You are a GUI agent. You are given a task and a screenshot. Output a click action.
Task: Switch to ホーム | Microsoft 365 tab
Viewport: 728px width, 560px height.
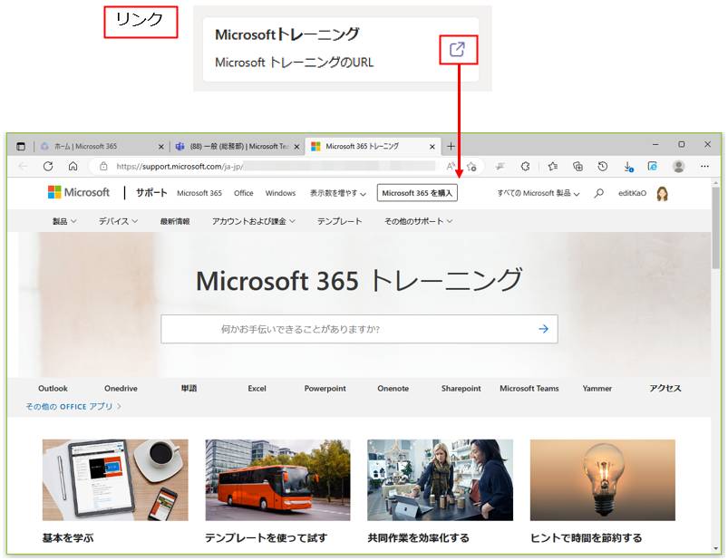tap(102, 146)
